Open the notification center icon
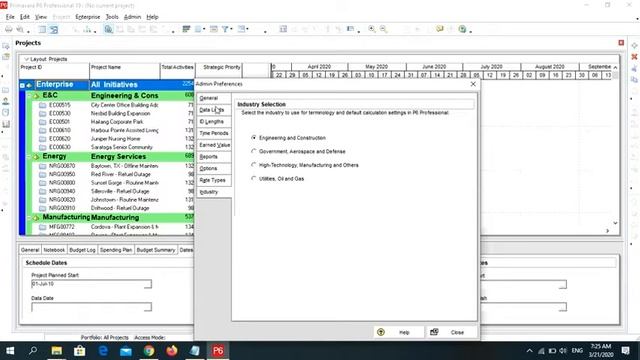 tap(625, 351)
